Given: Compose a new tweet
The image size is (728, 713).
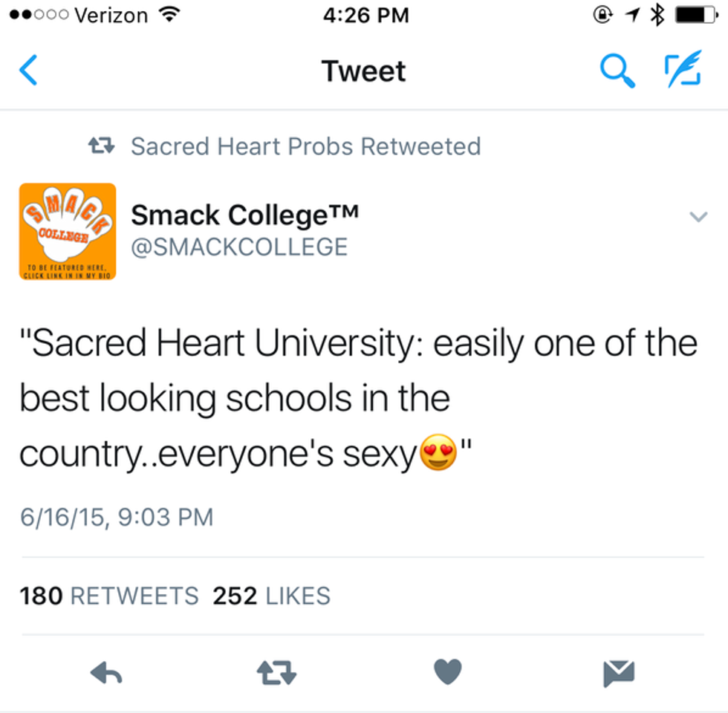Looking at the screenshot, I should point(682,71).
